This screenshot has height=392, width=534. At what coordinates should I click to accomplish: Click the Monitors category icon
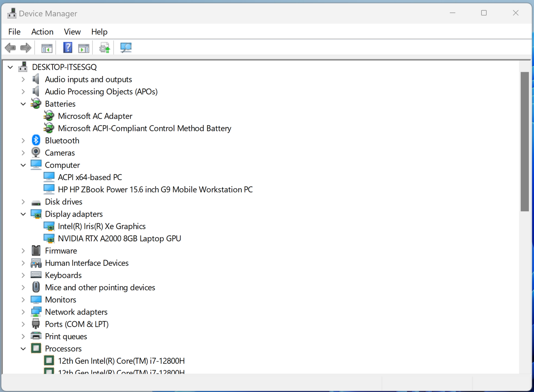pyautogui.click(x=36, y=299)
